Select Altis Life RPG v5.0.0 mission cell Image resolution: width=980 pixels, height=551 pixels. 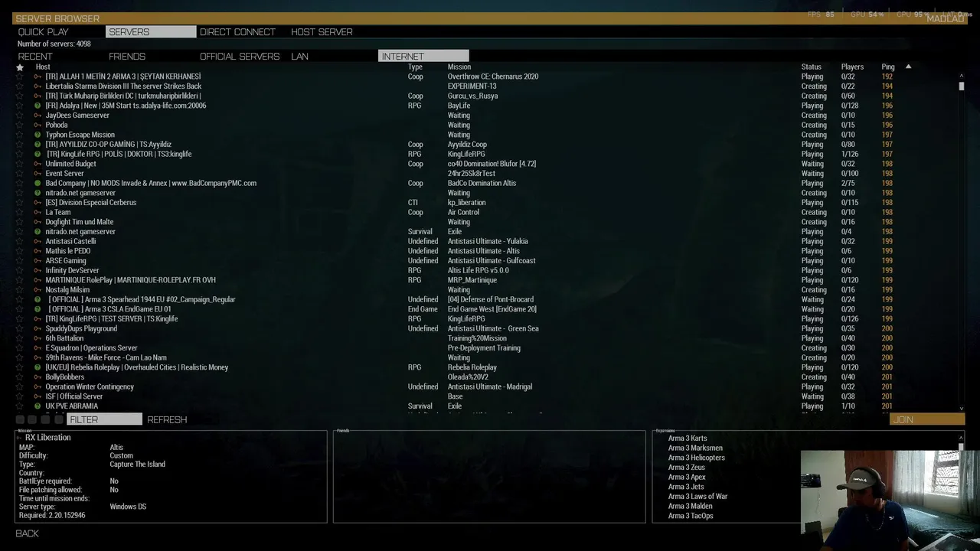[x=478, y=271]
